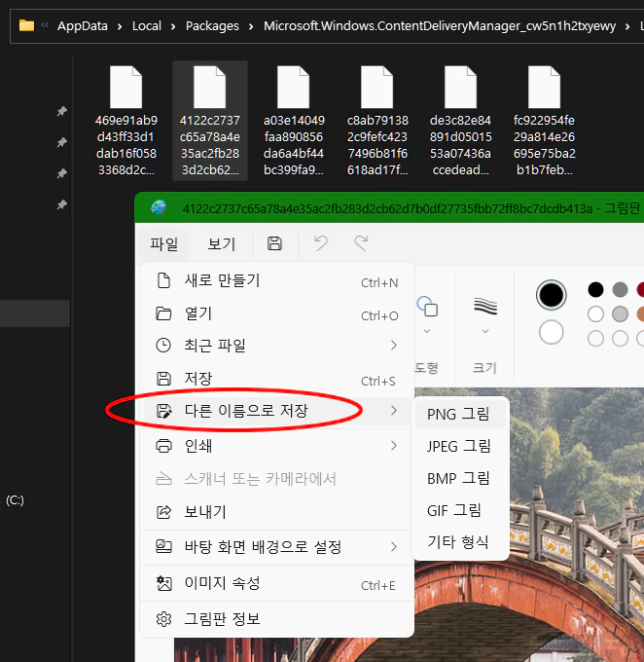Click the double chevron breadcrumb overflow
The height and width of the screenshot is (662, 644).
click(x=45, y=25)
